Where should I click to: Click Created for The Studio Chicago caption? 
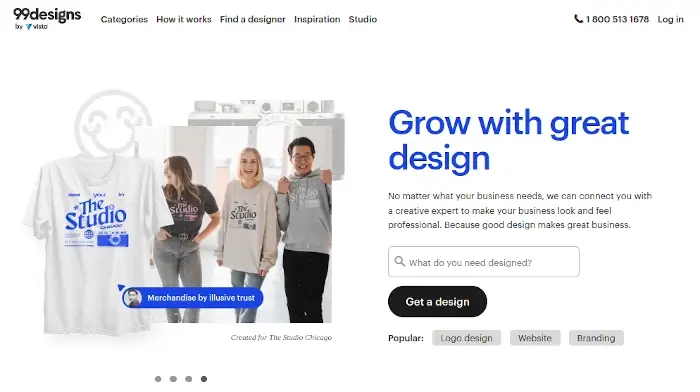(x=281, y=338)
